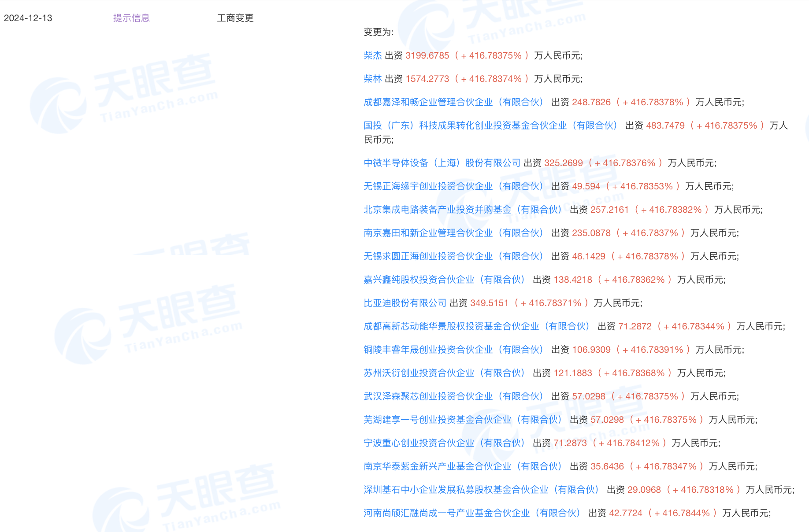Open 中微半导体设备（上海）股份有限公司 link
Image resolution: width=809 pixels, height=532 pixels.
[442, 163]
